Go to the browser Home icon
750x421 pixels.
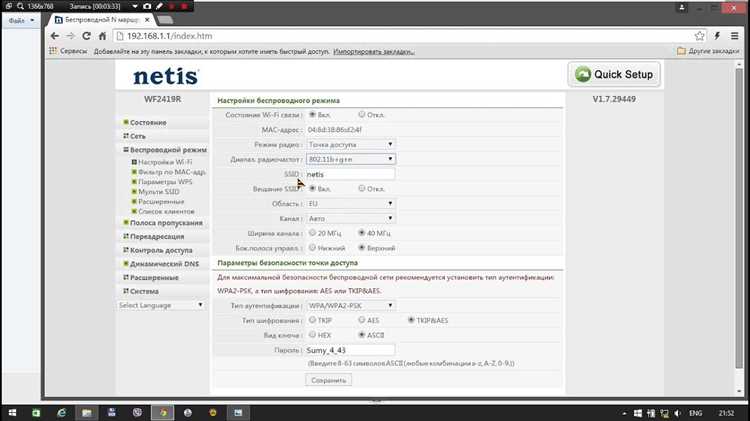click(102, 36)
